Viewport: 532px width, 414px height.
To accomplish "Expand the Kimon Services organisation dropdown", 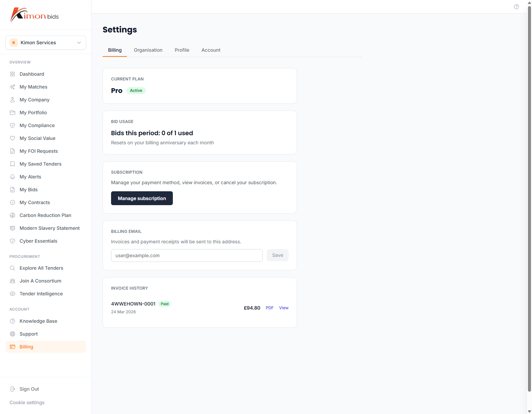I will [x=46, y=43].
